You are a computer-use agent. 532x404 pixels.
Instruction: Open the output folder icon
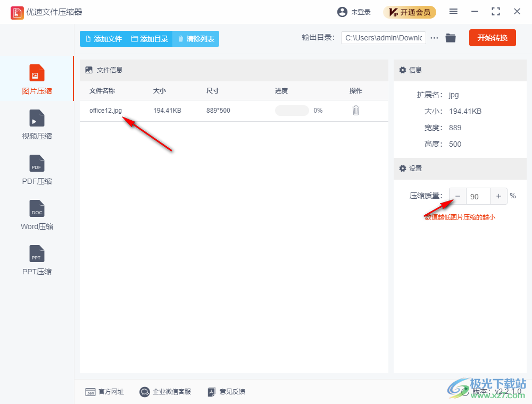coord(451,38)
